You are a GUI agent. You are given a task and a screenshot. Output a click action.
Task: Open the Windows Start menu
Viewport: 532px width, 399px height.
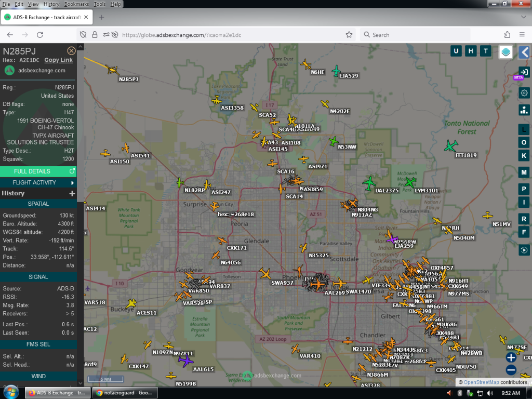(x=11, y=393)
